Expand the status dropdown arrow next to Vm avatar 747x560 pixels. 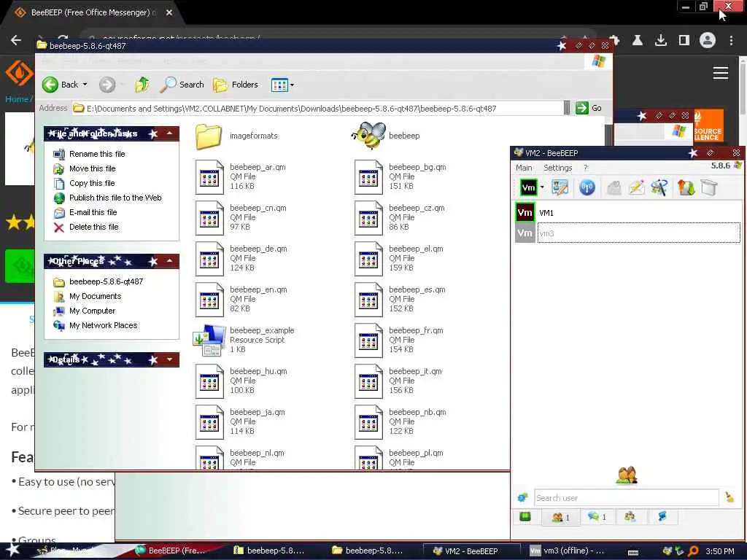pos(542,187)
